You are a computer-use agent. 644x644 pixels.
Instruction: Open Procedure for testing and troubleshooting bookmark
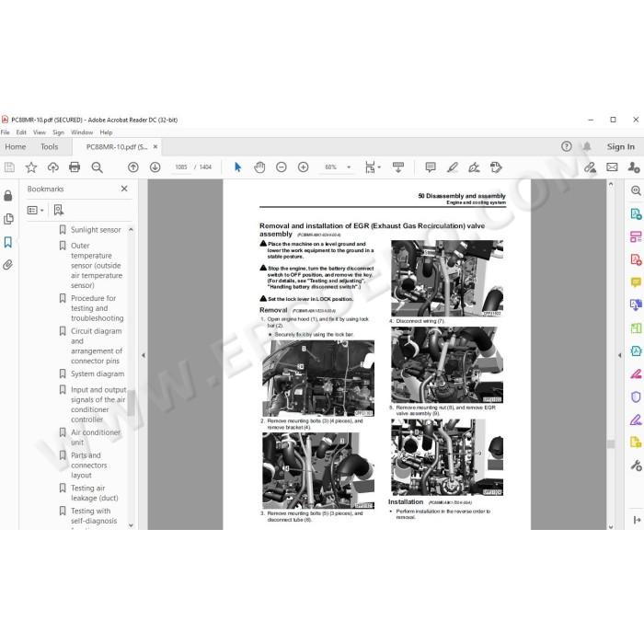[x=97, y=308]
